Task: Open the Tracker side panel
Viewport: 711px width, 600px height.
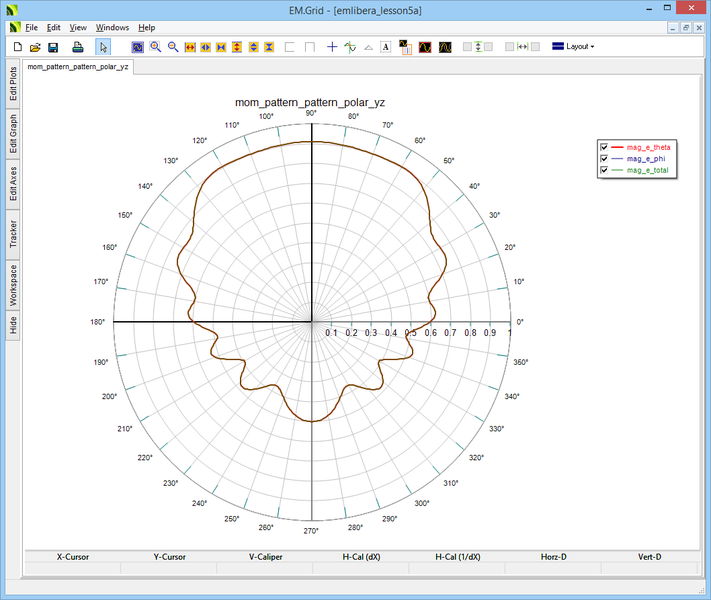Action: (13, 234)
